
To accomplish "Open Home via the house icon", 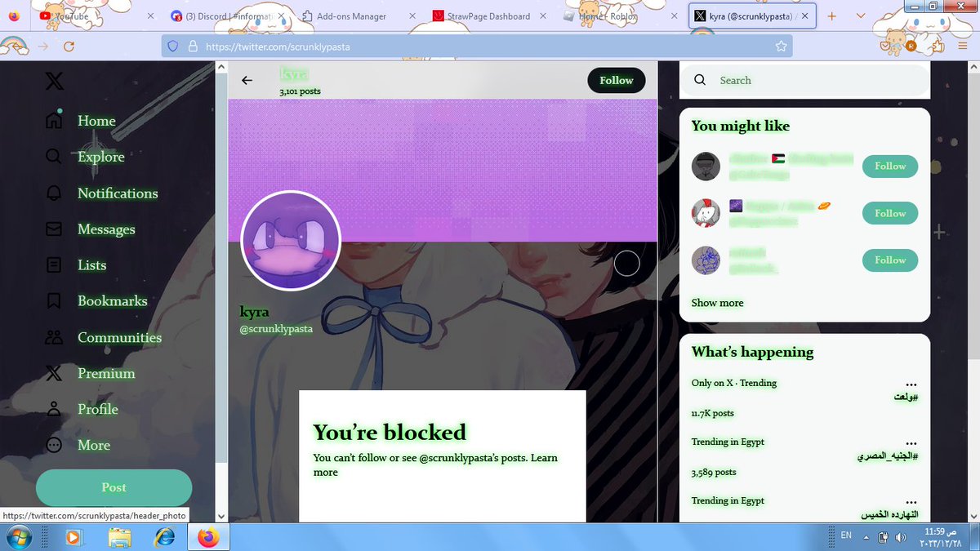I will coord(54,121).
